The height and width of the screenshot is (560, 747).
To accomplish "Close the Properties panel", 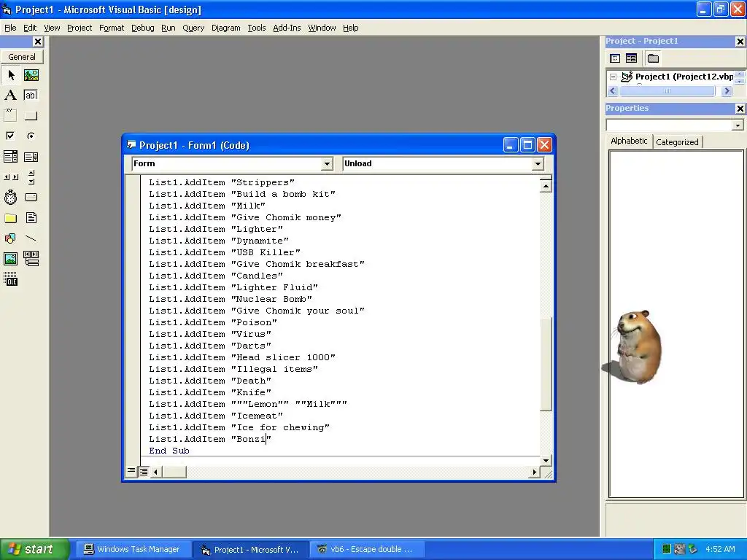I will [x=740, y=109].
